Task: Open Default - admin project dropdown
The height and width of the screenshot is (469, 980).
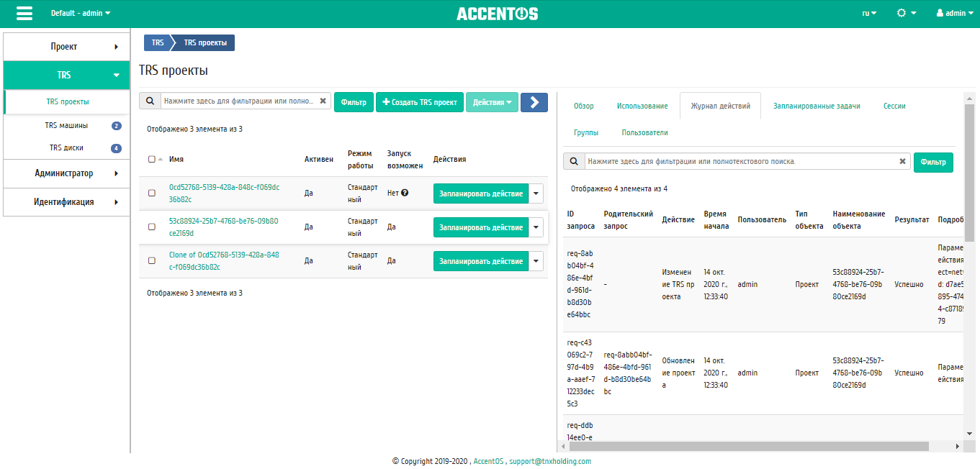Action: pos(81,13)
